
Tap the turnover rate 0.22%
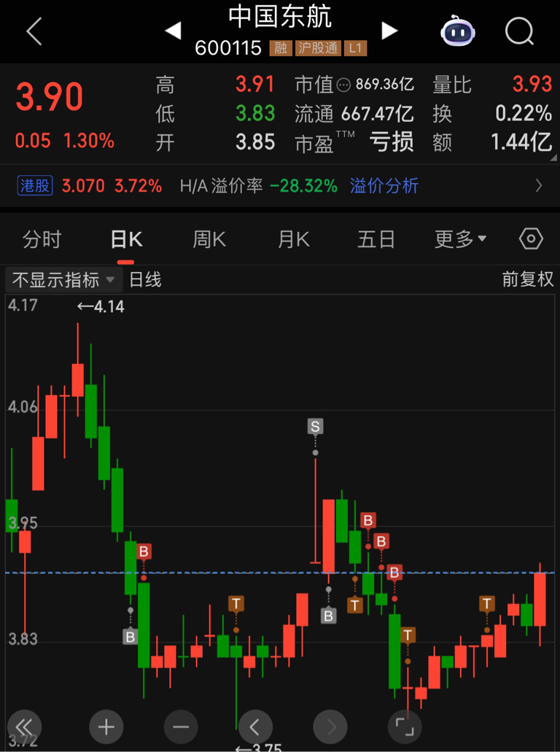point(524,114)
